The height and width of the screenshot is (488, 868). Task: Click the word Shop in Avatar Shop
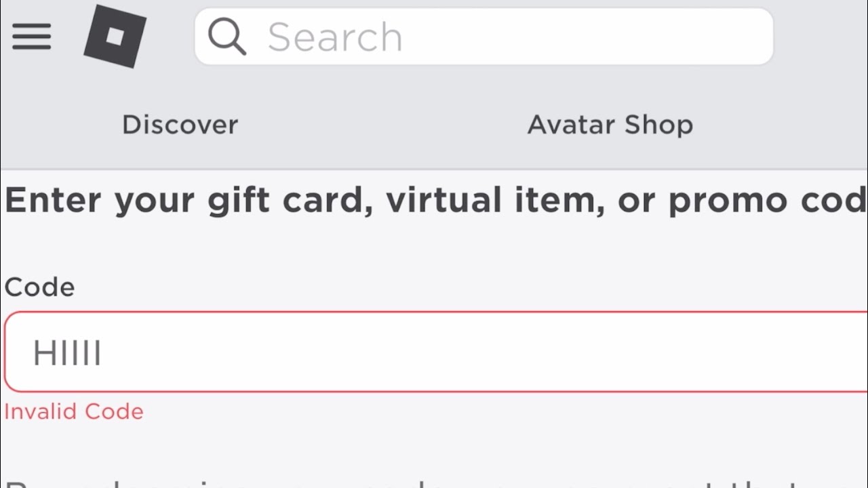coord(658,125)
